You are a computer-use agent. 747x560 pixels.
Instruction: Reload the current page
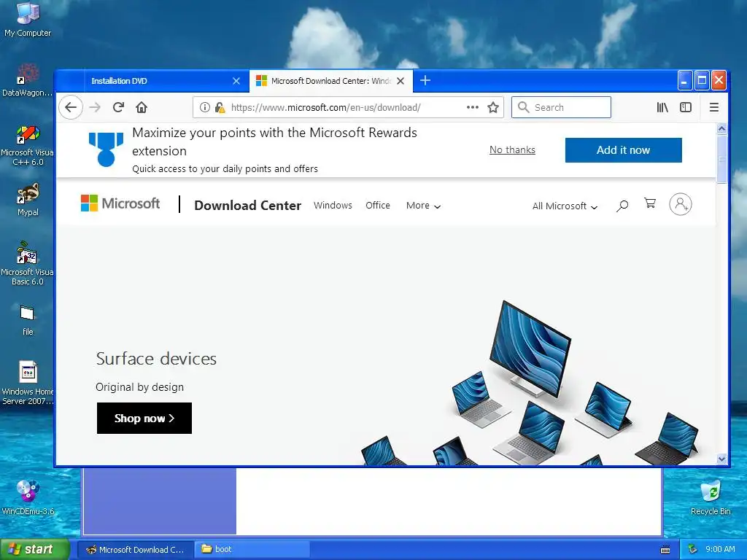[119, 107]
